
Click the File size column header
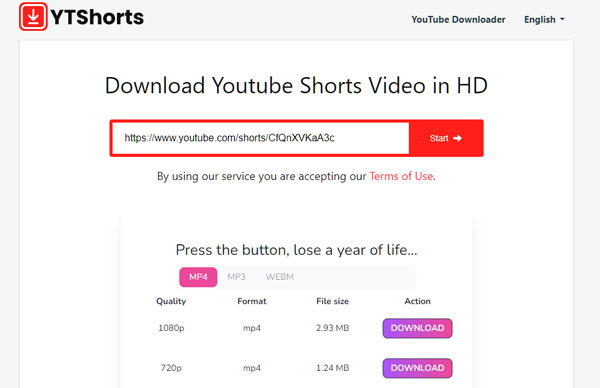[333, 301]
